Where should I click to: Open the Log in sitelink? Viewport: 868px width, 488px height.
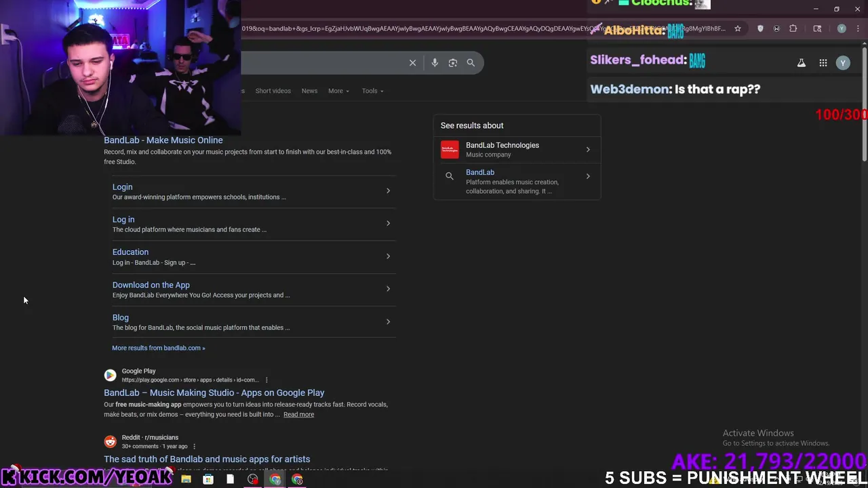pos(123,220)
